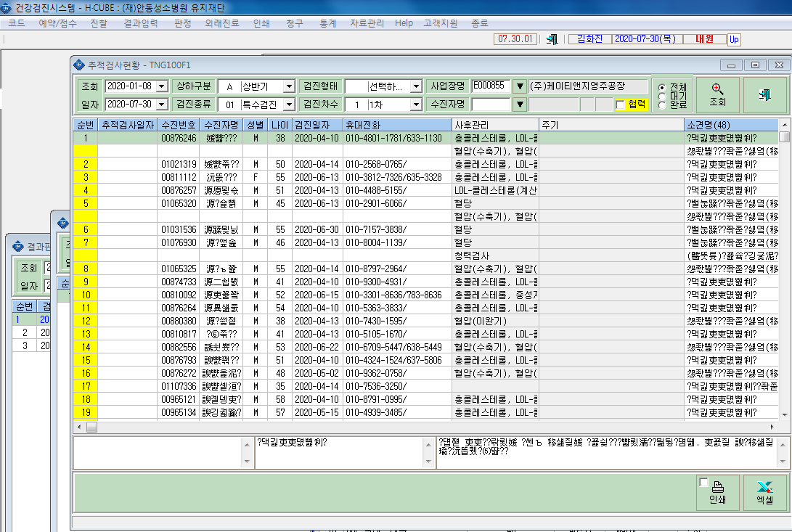Click the 엑셀 export icon

764,487
